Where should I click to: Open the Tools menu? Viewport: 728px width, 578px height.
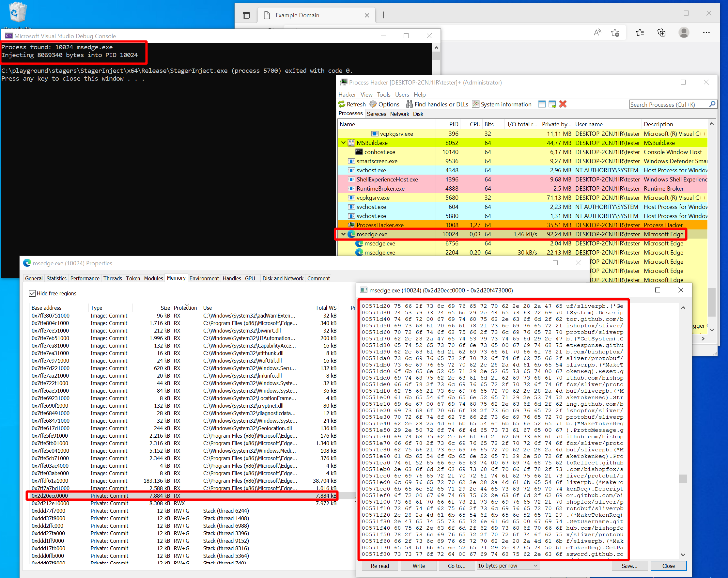tap(384, 95)
